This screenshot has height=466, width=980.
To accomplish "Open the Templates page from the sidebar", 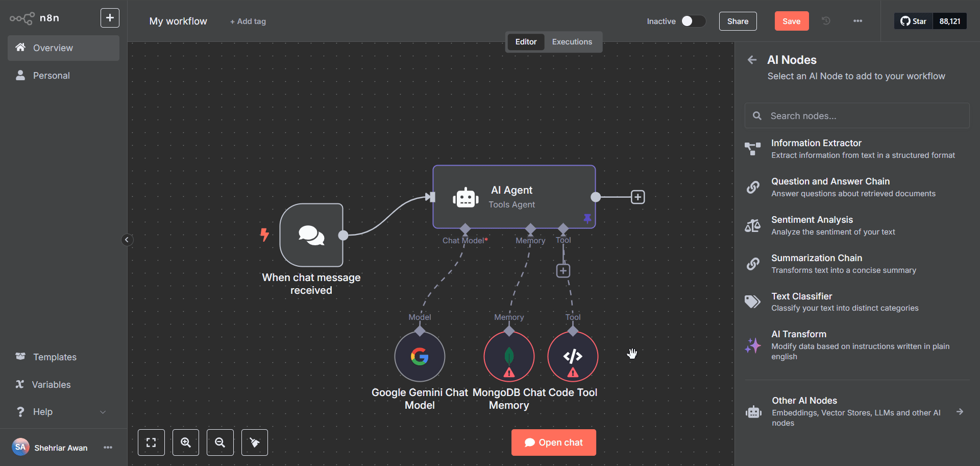I will point(55,357).
